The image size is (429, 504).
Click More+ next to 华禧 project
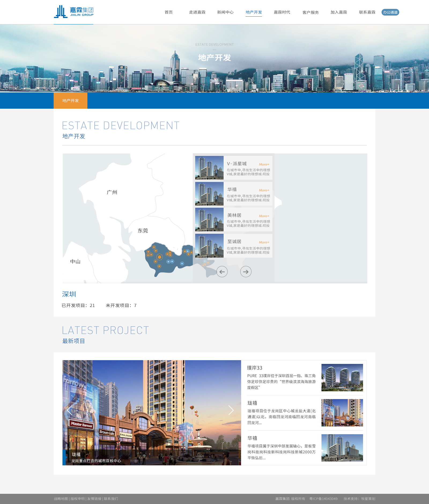(x=264, y=190)
